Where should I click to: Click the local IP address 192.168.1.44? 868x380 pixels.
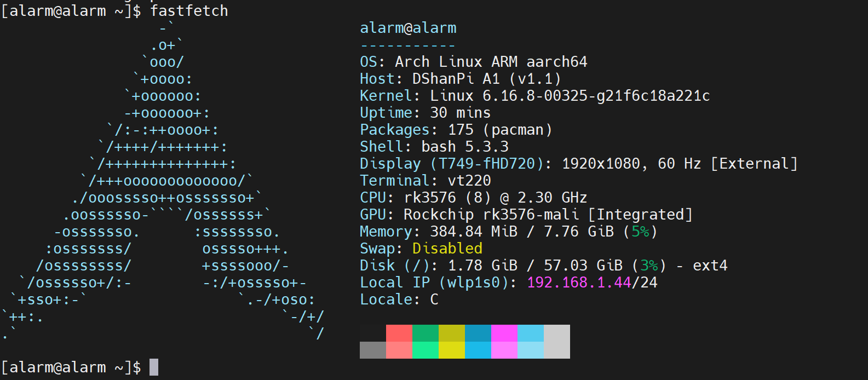tap(578, 283)
